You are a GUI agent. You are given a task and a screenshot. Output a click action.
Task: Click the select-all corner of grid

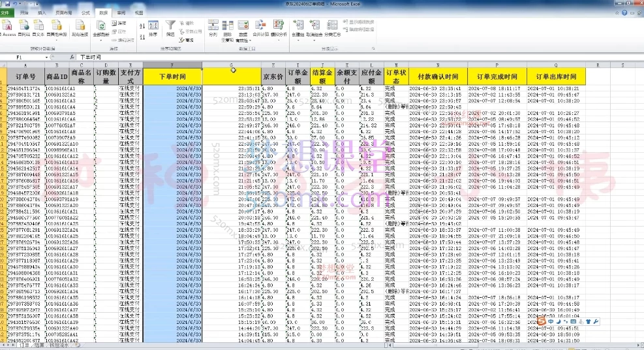pos(3,65)
